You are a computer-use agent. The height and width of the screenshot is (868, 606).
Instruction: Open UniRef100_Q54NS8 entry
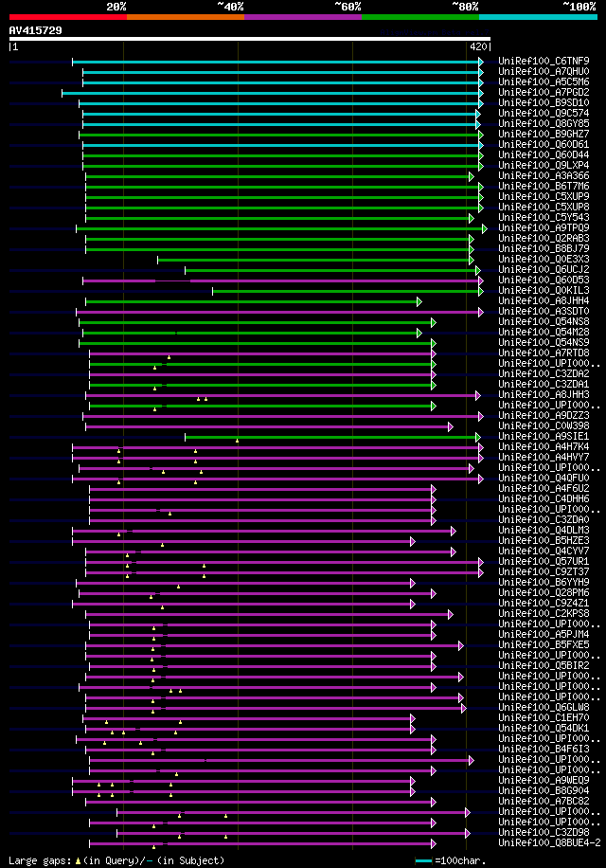click(544, 321)
